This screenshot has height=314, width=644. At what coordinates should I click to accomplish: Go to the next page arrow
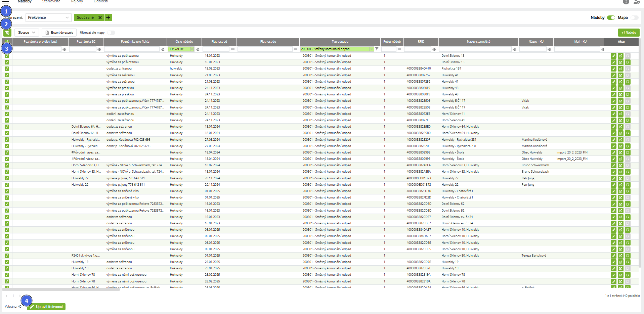coord(20,296)
